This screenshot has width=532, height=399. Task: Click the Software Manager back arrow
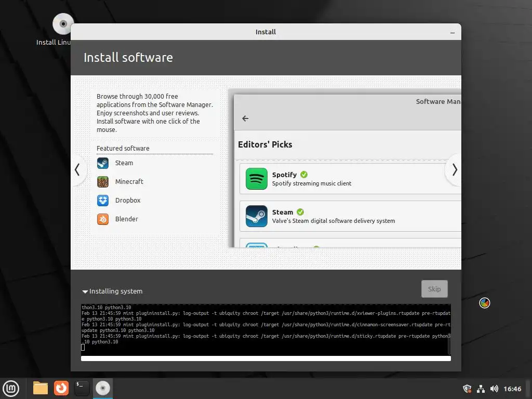pos(245,118)
